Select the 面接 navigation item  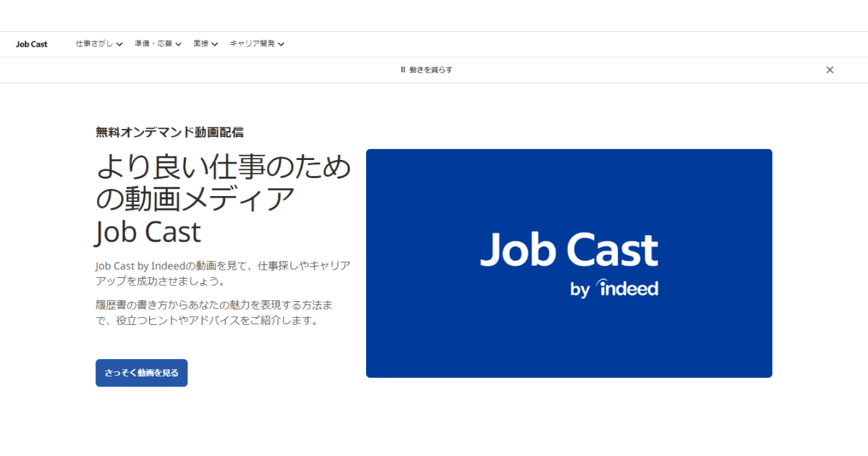tap(201, 44)
